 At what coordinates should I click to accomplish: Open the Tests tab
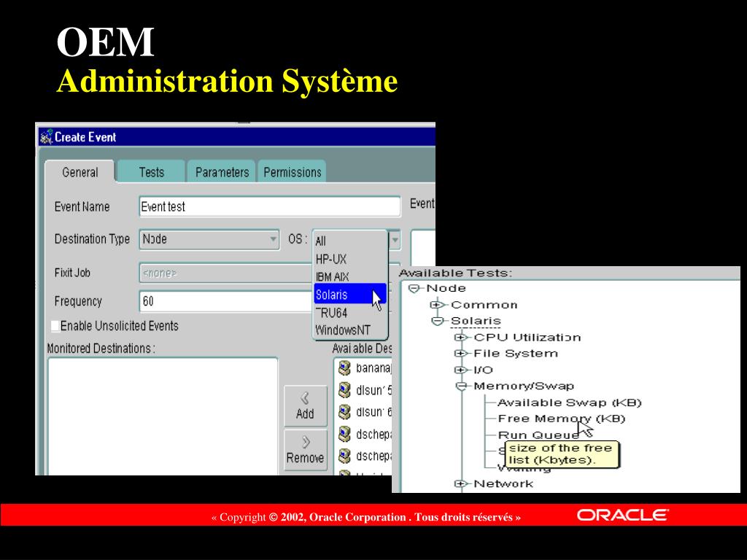point(152,172)
